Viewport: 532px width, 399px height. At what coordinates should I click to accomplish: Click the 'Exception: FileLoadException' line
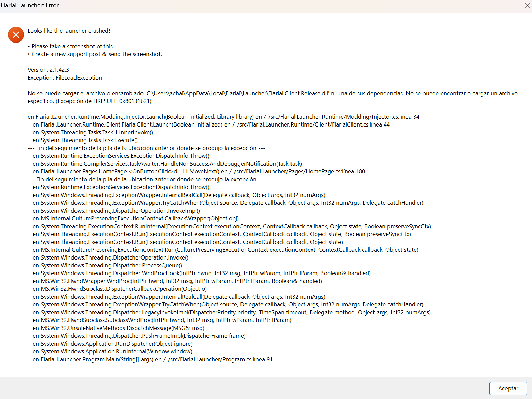[x=65, y=78]
